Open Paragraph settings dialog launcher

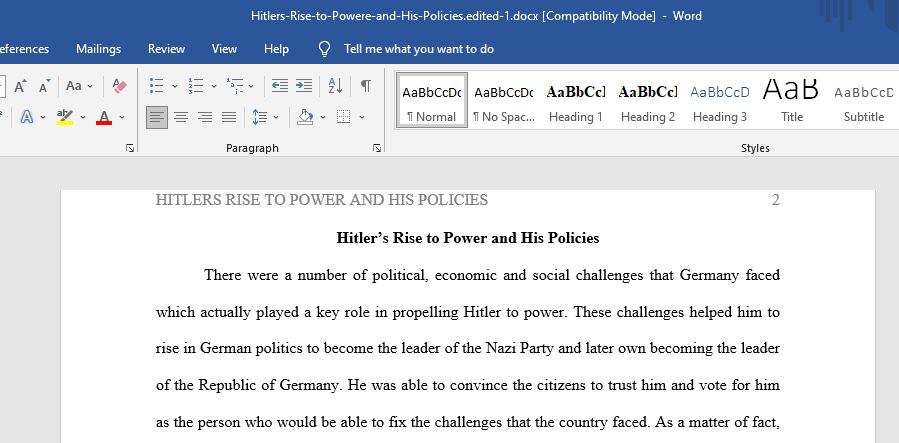[x=377, y=148]
